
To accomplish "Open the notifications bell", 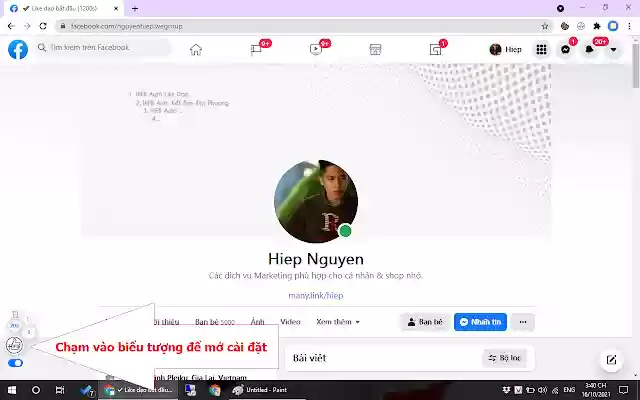I will 590,49.
